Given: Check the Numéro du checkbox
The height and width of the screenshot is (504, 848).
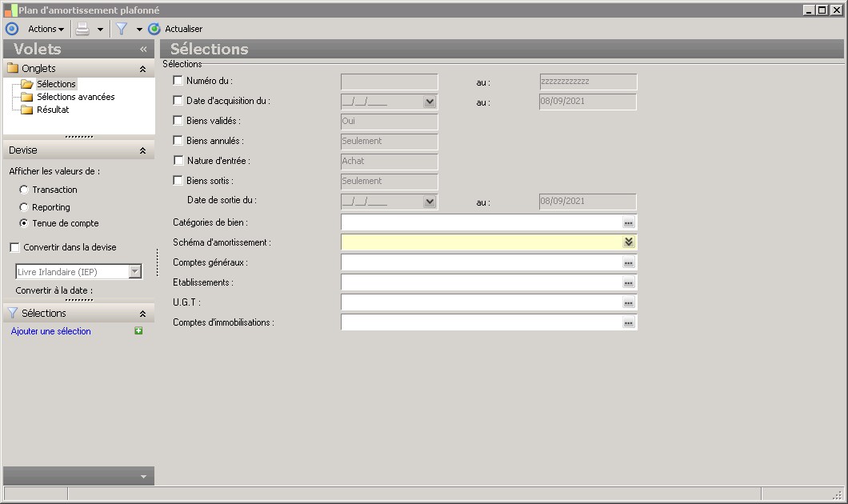Looking at the screenshot, I should (178, 80).
